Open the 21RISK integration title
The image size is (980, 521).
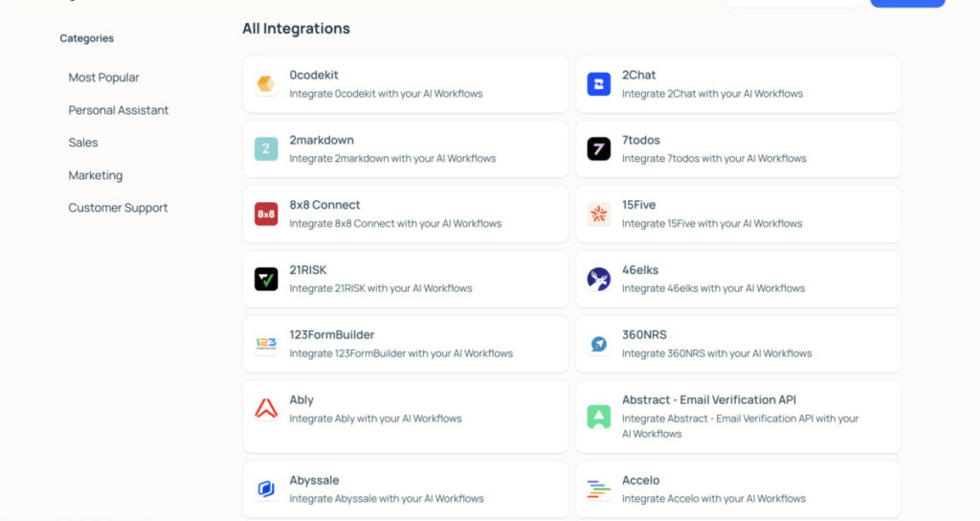[307, 270]
